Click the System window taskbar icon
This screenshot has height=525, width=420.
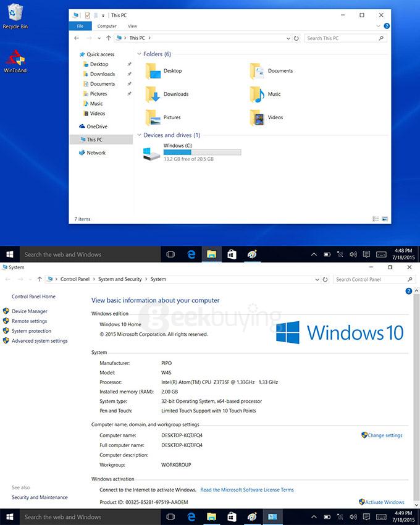(x=272, y=517)
